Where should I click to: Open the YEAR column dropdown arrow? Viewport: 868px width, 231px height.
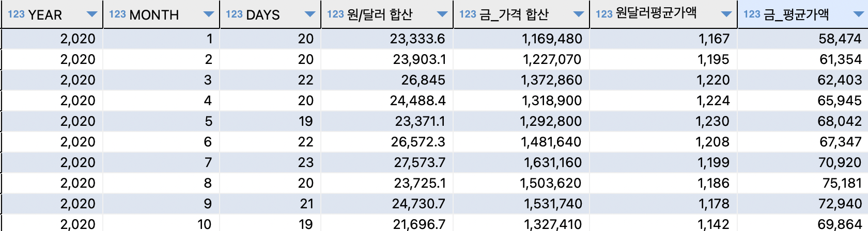[x=92, y=14]
